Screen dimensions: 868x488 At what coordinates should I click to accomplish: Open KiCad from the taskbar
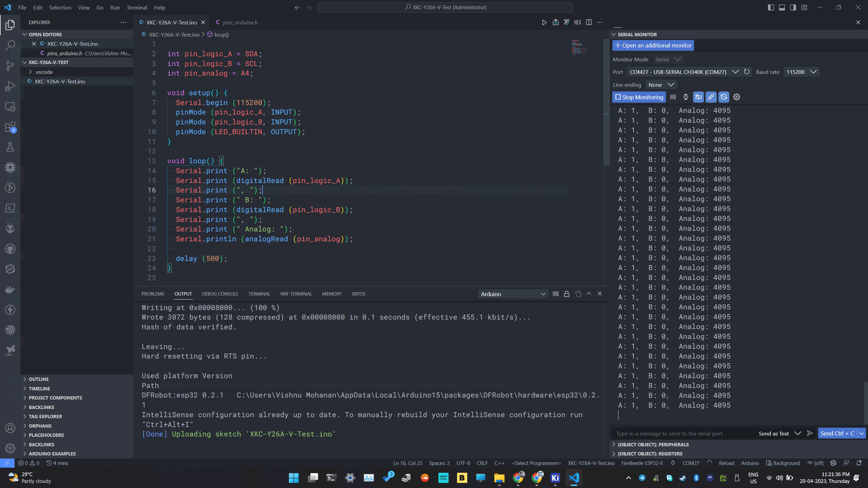tap(555, 478)
